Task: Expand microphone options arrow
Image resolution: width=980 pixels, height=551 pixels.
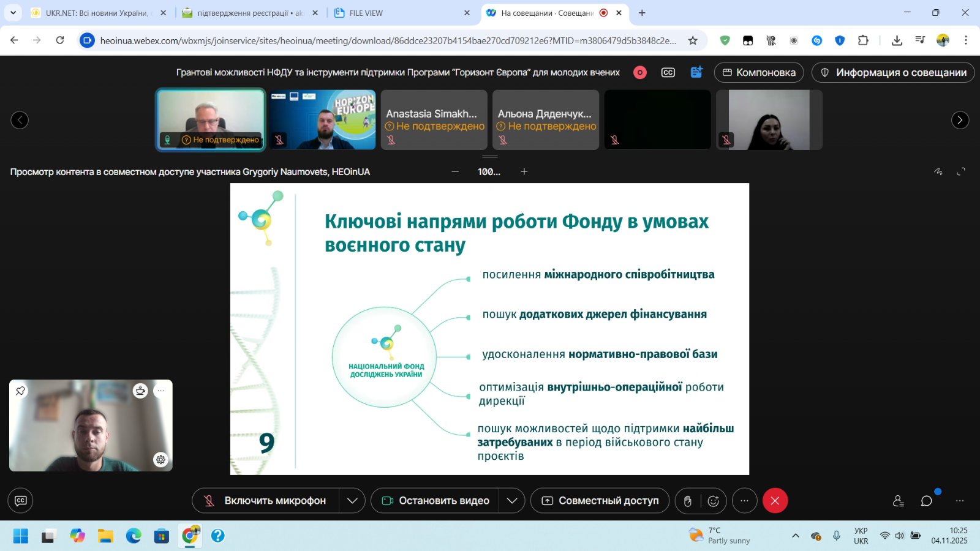Action: tap(352, 501)
